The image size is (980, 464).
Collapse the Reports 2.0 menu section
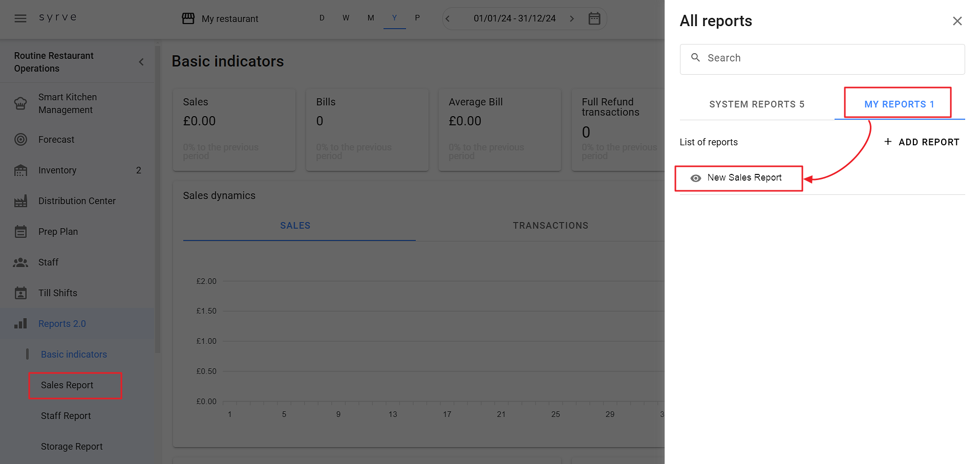pyautogui.click(x=62, y=324)
